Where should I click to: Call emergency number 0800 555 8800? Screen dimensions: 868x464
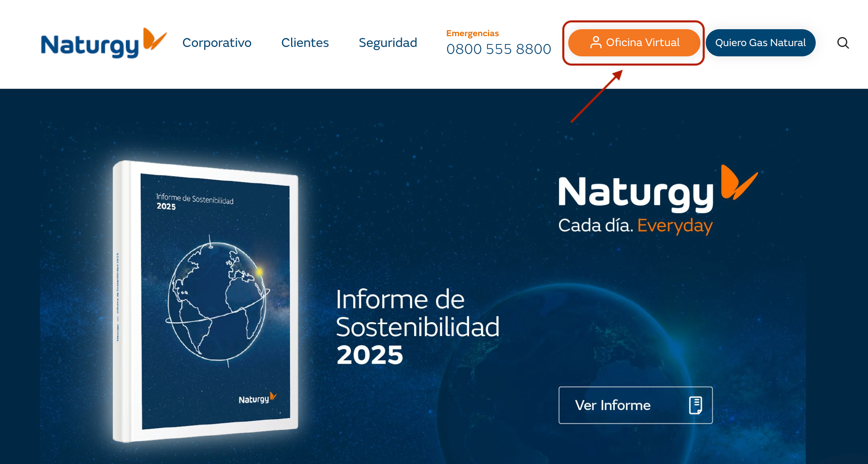499,49
